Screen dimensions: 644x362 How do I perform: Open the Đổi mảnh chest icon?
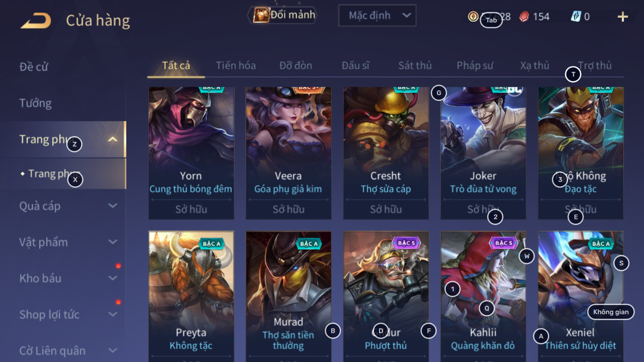(261, 15)
